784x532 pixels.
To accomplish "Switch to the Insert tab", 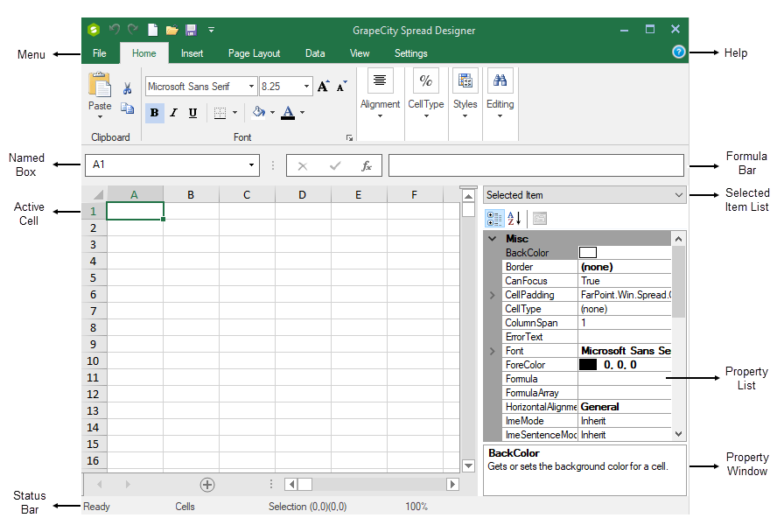I will coord(192,53).
